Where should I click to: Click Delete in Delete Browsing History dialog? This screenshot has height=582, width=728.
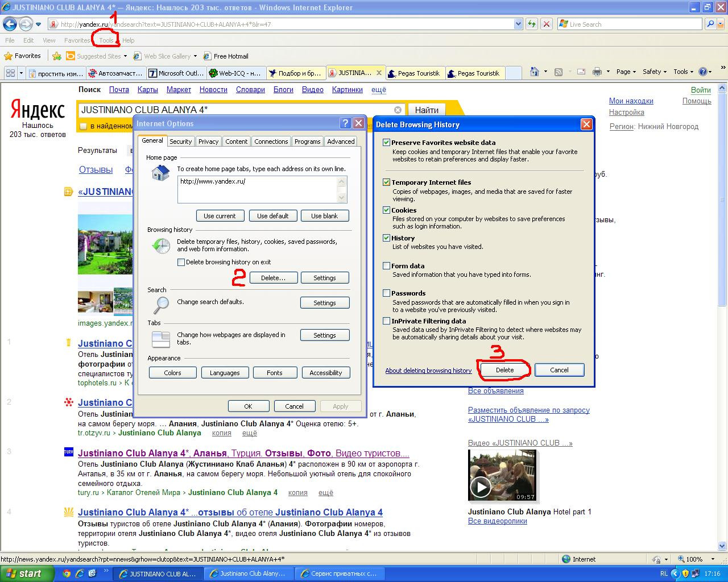point(504,370)
